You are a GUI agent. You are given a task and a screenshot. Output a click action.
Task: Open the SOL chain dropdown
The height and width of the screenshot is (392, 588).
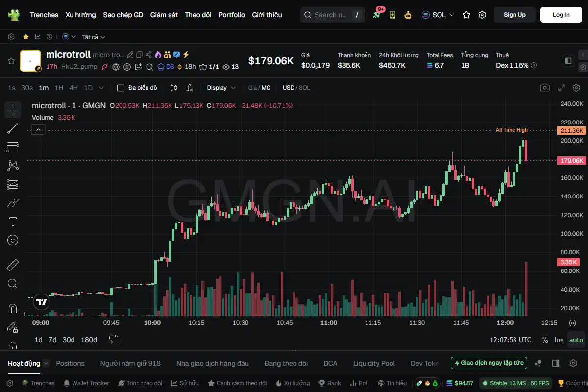click(x=438, y=15)
